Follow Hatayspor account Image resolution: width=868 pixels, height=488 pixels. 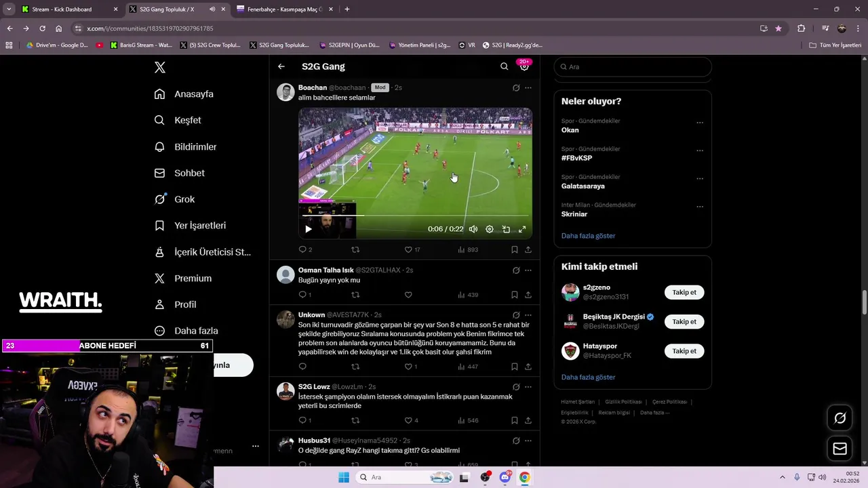point(684,351)
